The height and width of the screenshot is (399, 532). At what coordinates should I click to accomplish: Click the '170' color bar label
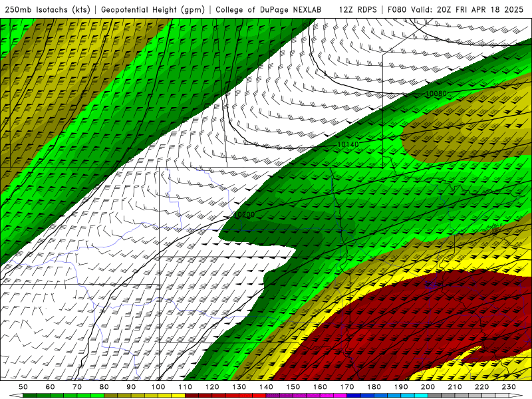coord(347,387)
